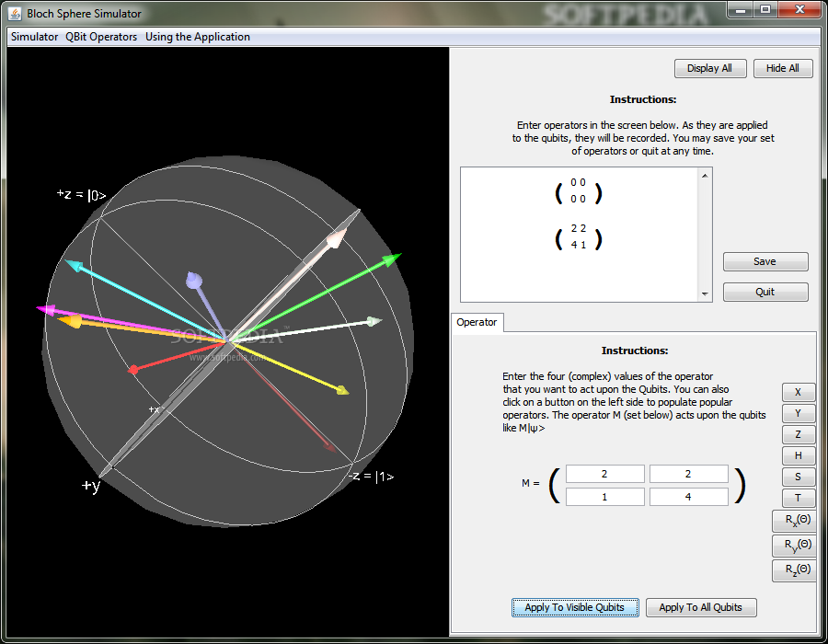
Task: Populate the T operator
Action: coord(798,498)
